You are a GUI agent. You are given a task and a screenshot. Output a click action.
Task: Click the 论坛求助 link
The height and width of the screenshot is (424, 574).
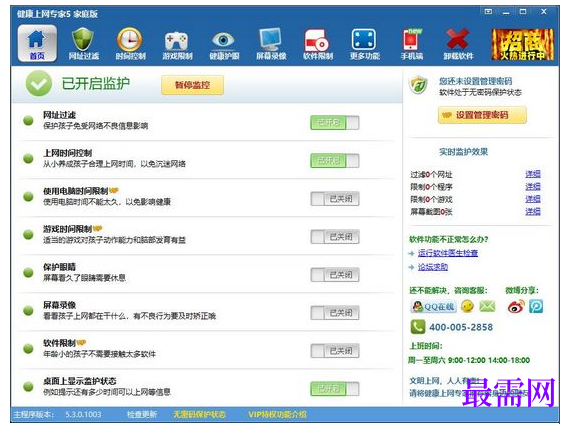[433, 267]
